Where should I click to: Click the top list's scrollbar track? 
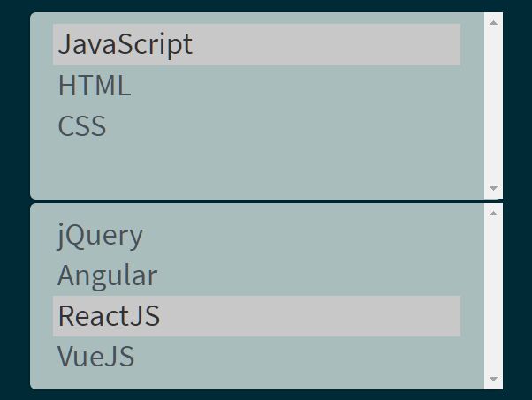click(493, 105)
